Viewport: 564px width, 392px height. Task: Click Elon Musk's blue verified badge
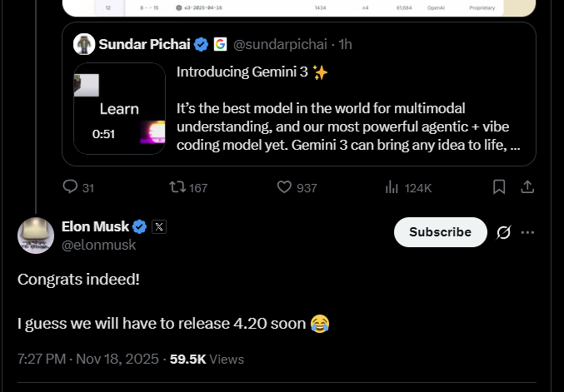point(140,226)
